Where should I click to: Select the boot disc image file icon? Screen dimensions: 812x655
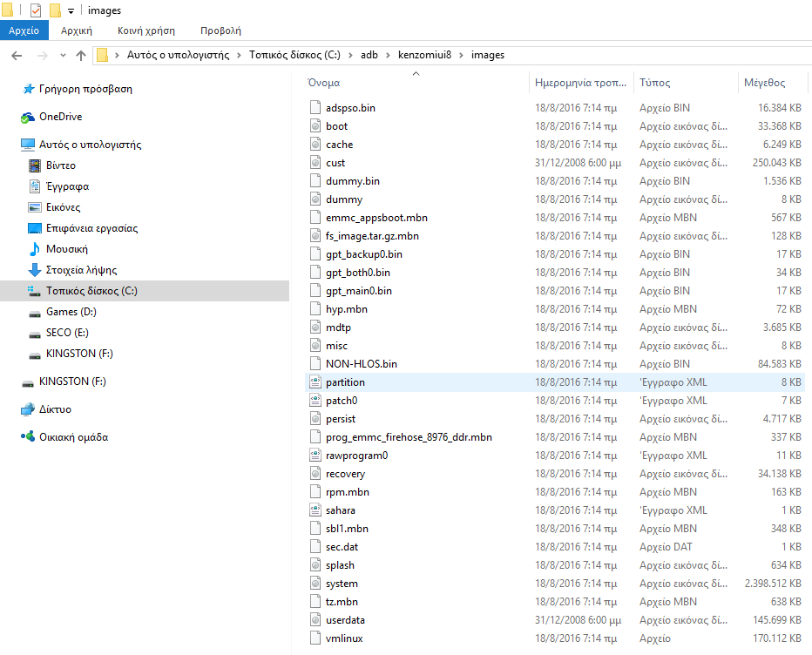click(x=316, y=126)
